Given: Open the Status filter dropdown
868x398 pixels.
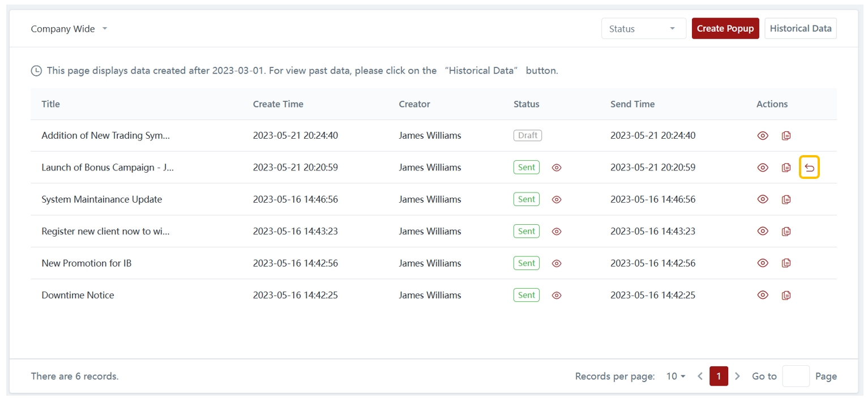Looking at the screenshot, I should (x=643, y=29).
